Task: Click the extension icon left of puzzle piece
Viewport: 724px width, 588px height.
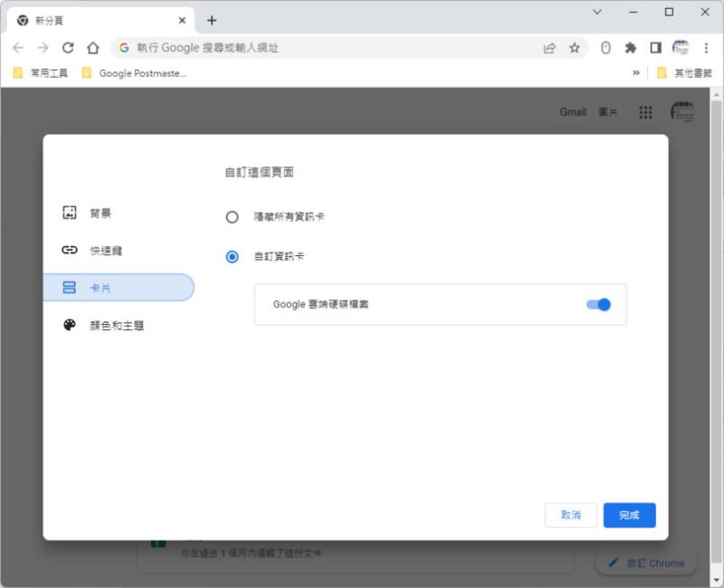Action: coord(605,48)
